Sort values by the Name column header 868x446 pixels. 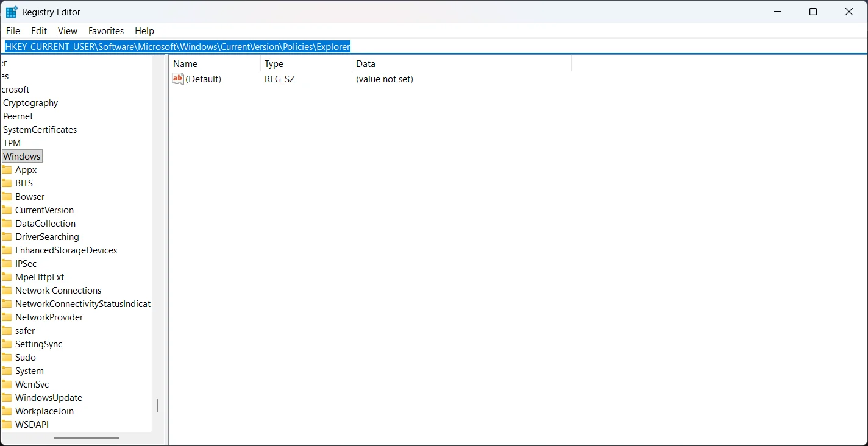click(185, 63)
